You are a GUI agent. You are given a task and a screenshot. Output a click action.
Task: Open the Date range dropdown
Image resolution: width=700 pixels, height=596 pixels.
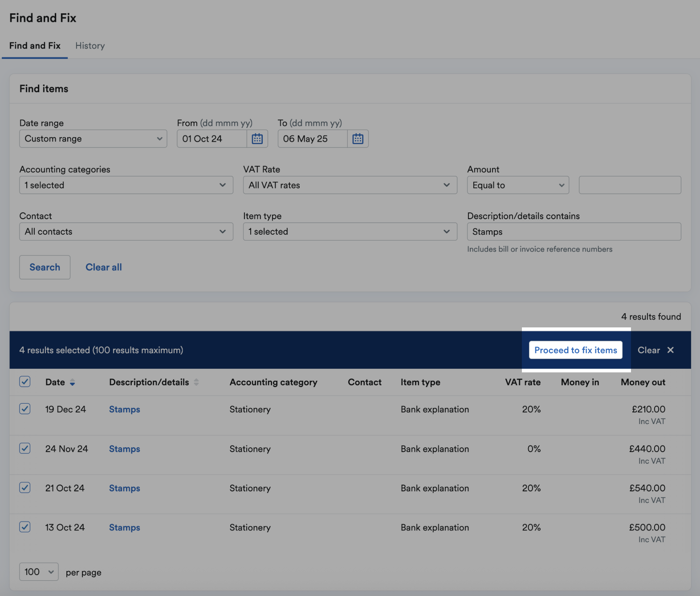pos(93,139)
